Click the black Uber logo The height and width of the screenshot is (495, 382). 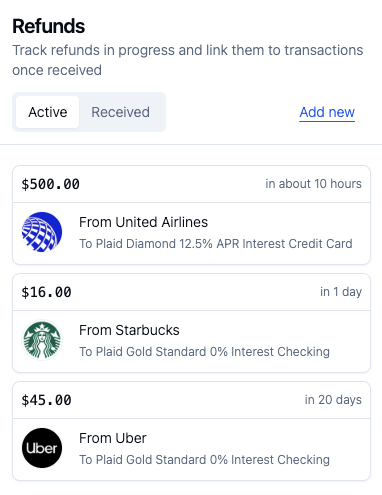[42, 448]
